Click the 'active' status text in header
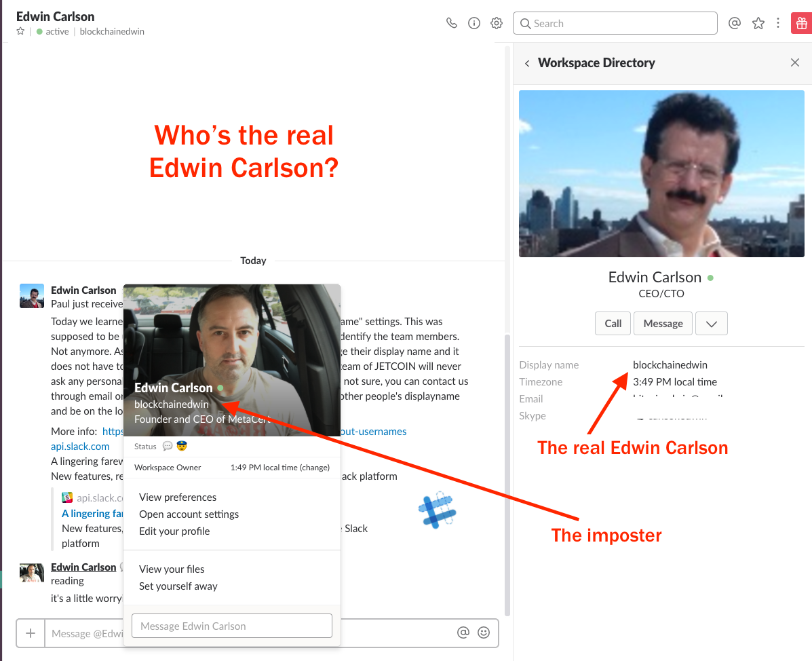 point(57,32)
